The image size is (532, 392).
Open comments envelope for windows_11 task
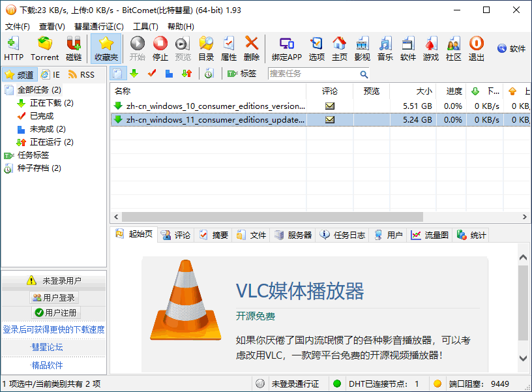330,119
